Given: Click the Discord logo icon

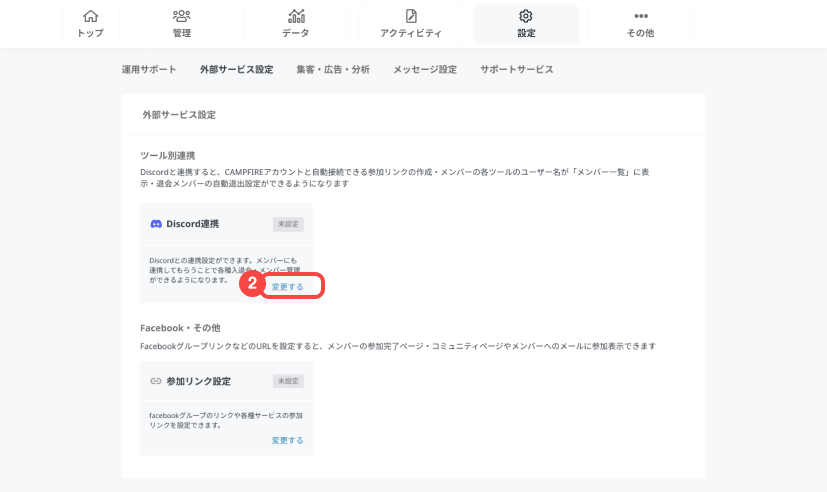Looking at the screenshot, I should pos(156,224).
